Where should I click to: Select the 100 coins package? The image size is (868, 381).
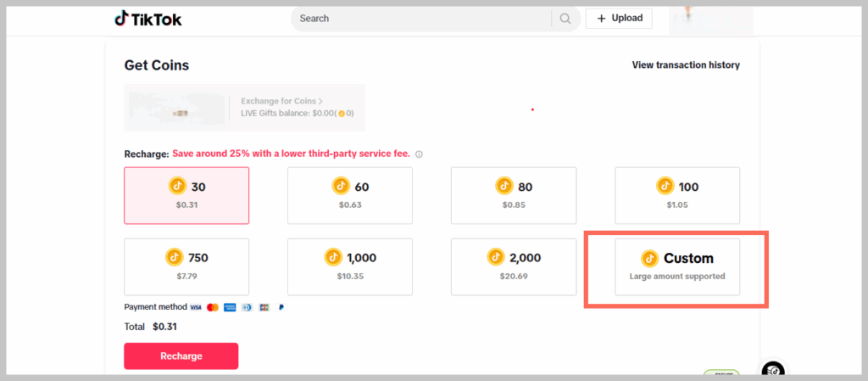[676, 195]
